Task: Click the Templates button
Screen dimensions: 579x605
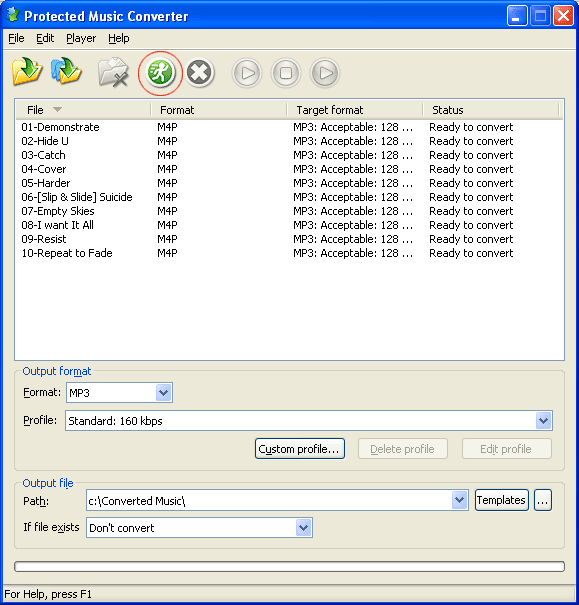Action: 501,500
